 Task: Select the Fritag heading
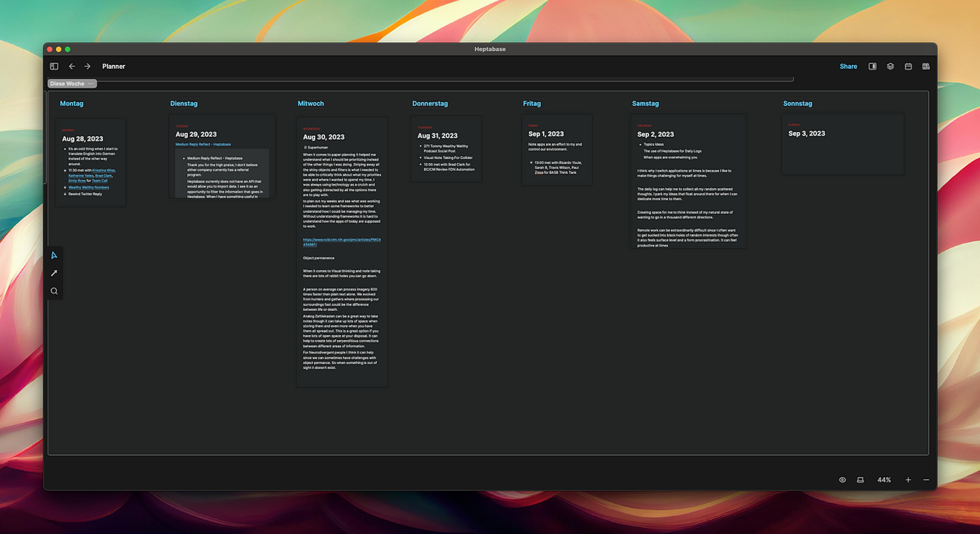pos(531,103)
